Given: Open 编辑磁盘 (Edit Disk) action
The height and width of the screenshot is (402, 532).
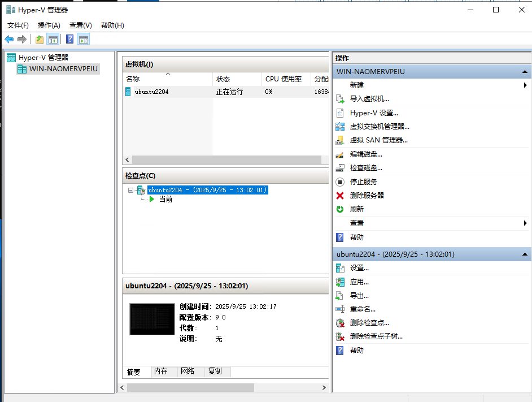Looking at the screenshot, I should tap(366, 154).
